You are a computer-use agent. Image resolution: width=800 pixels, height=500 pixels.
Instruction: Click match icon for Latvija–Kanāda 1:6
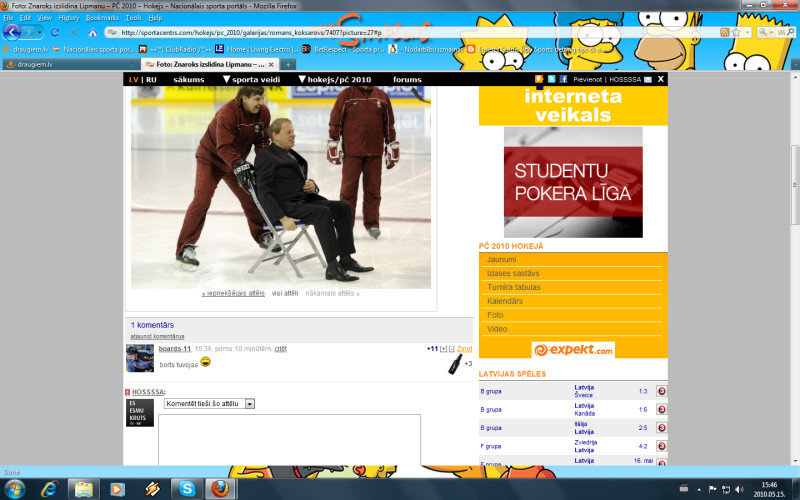coord(661,410)
